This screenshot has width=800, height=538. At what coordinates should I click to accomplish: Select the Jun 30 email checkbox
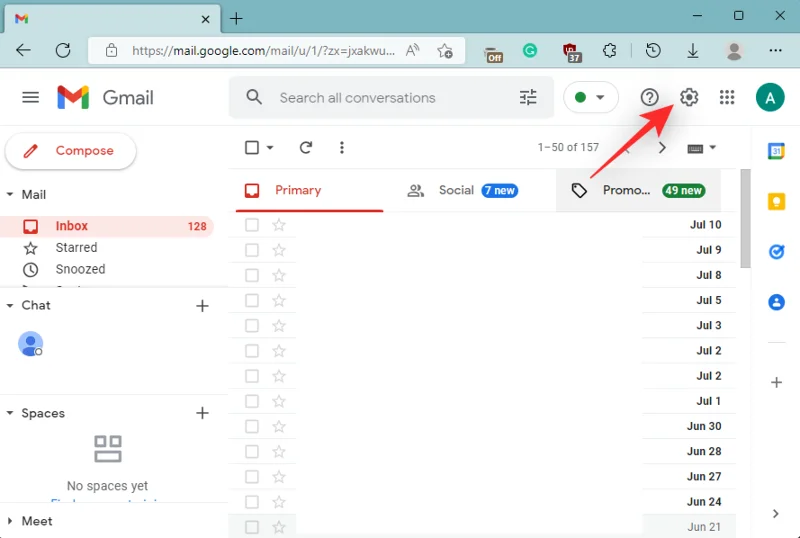(252, 426)
